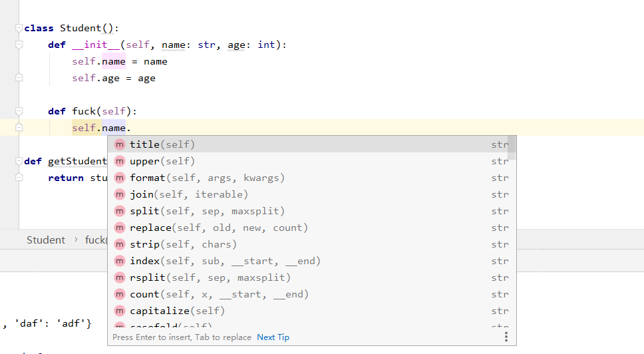This screenshot has height=354, width=644.
Task: Click the method icon beside replace suggestion
Action: tap(120, 228)
